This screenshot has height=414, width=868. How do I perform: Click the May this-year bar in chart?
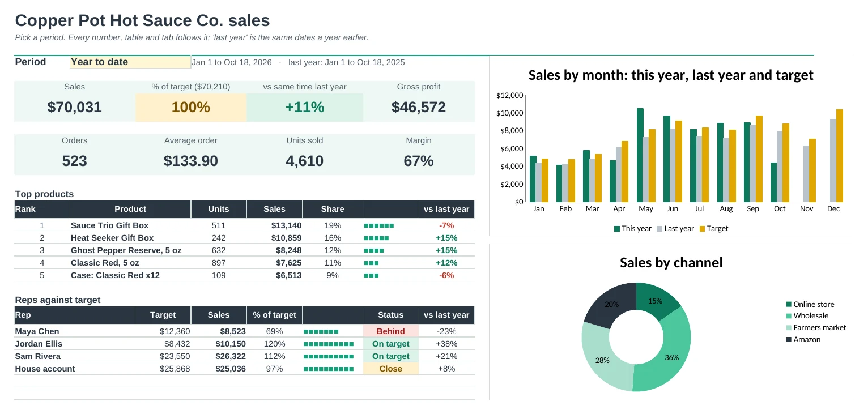[640, 155]
